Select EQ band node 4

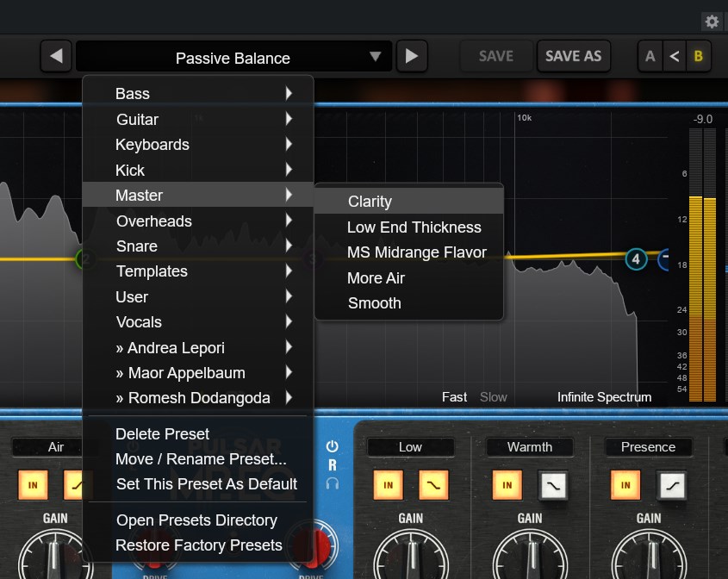tap(636, 258)
